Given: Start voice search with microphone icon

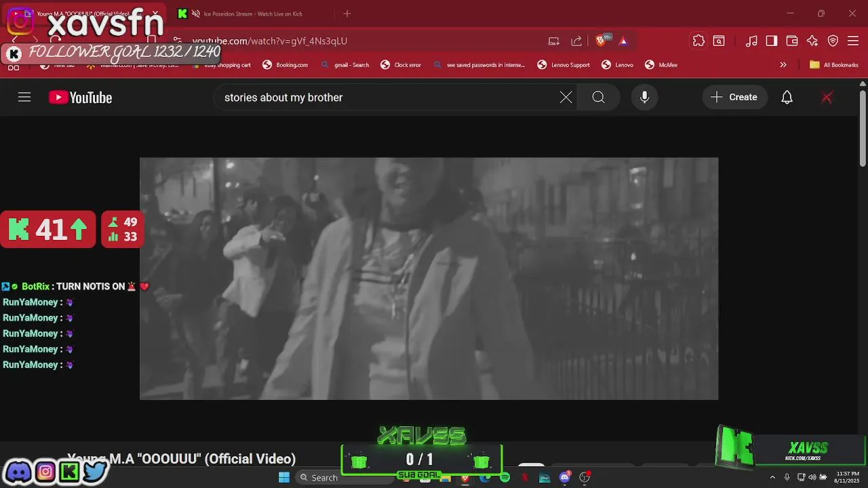Looking at the screenshot, I should 644,98.
